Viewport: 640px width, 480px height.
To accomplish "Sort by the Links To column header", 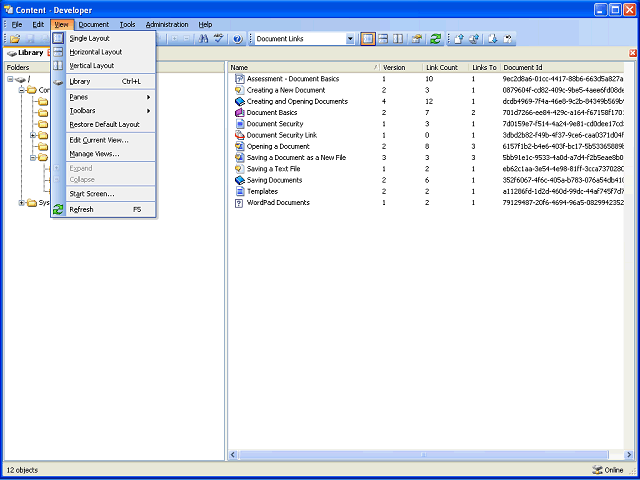I will click(x=485, y=67).
